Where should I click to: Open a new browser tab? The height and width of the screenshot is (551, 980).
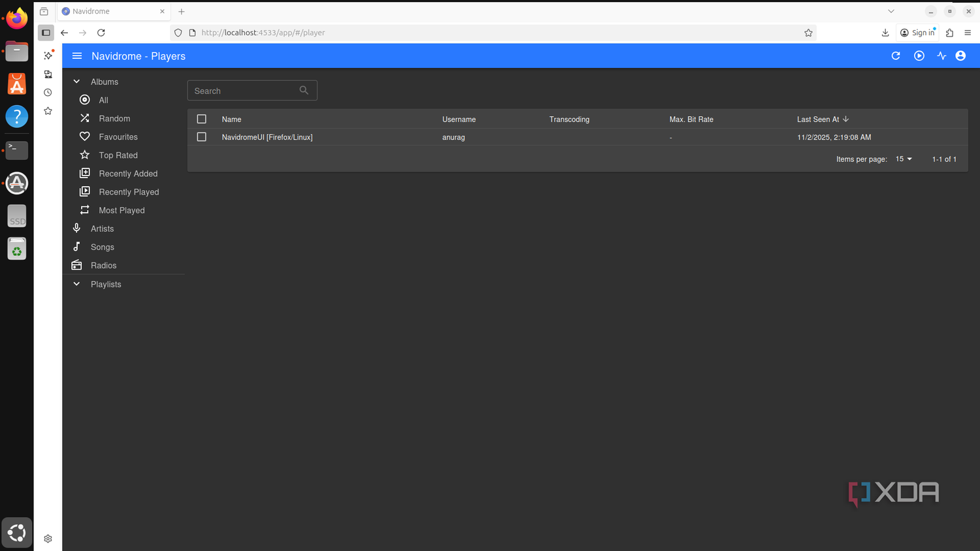coord(182,11)
